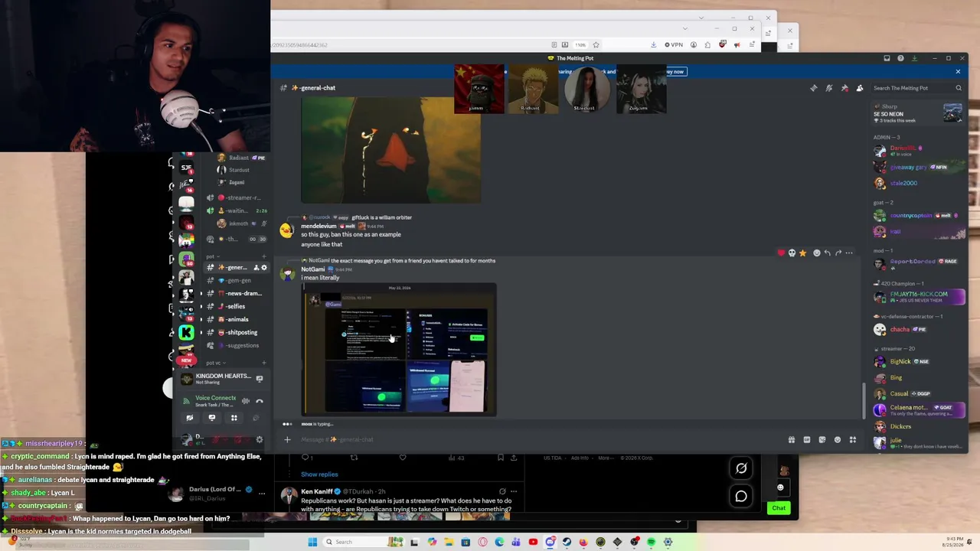React with the star emoji

[x=802, y=253]
